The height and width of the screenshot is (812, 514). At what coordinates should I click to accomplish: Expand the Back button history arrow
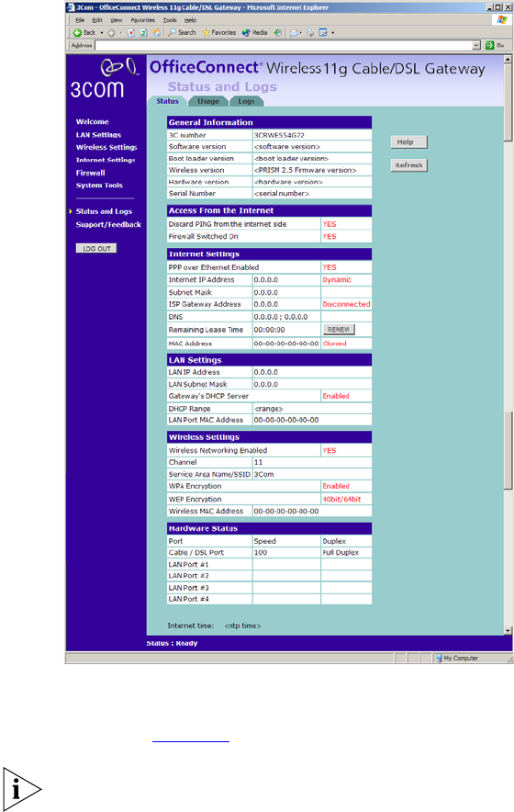pos(102,32)
